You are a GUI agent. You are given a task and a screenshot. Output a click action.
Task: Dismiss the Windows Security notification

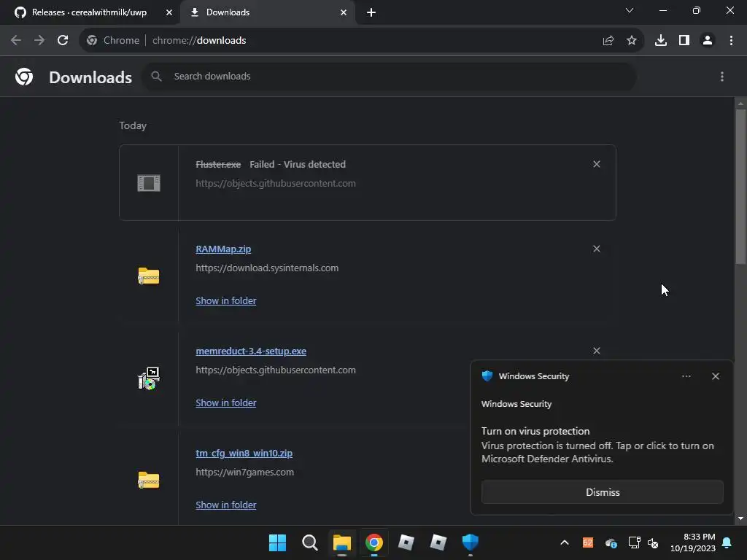(602, 492)
